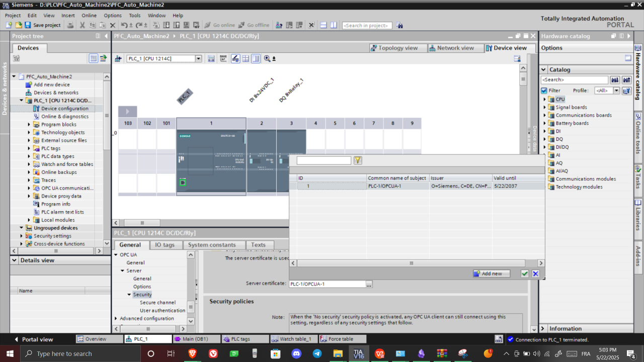The height and width of the screenshot is (362, 644).
Task: Select the PLC-1/OPCUA-1 certificate row
Action: 417,186
